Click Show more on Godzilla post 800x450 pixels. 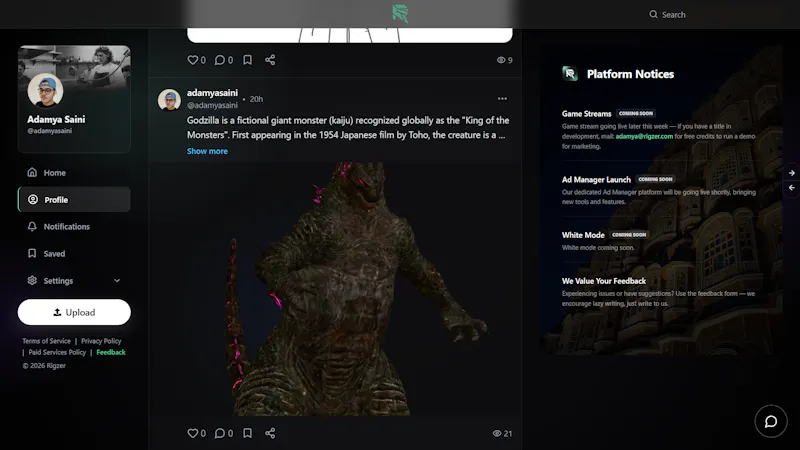(x=207, y=151)
